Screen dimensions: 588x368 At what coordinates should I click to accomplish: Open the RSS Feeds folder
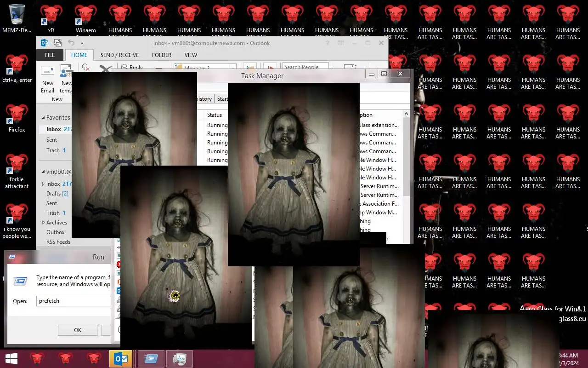(58, 242)
